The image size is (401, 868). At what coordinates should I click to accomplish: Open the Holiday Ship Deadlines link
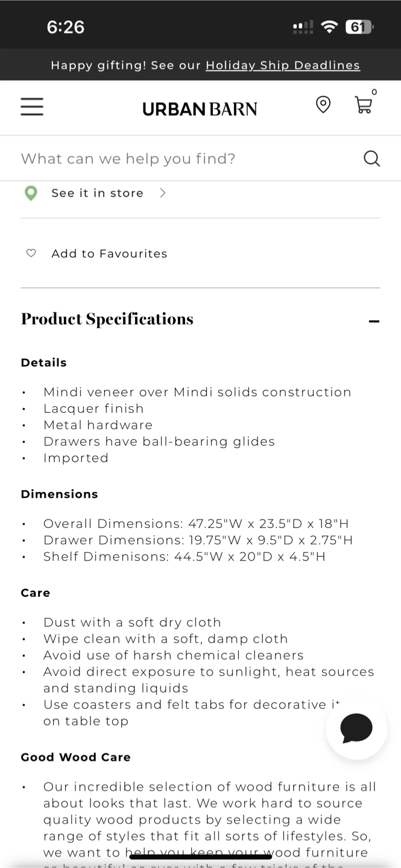283,65
